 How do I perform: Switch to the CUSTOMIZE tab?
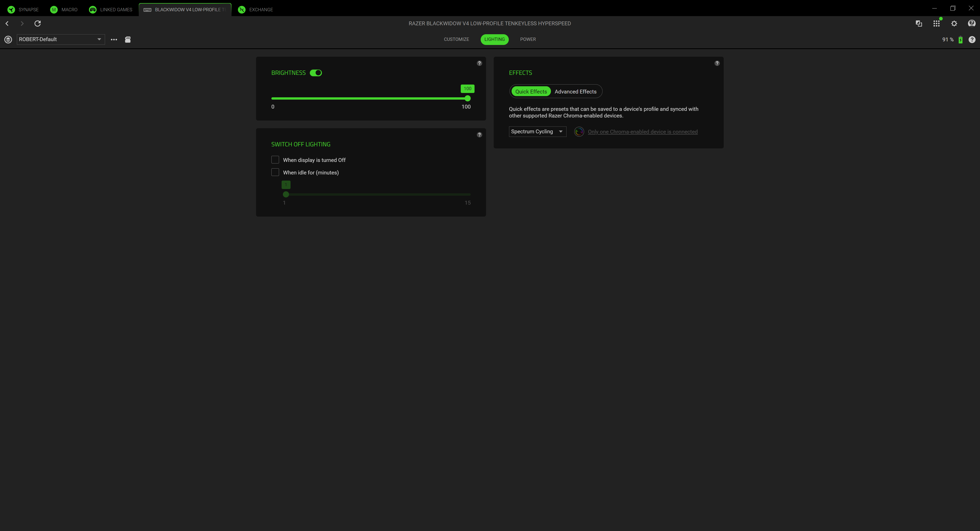pyautogui.click(x=456, y=40)
